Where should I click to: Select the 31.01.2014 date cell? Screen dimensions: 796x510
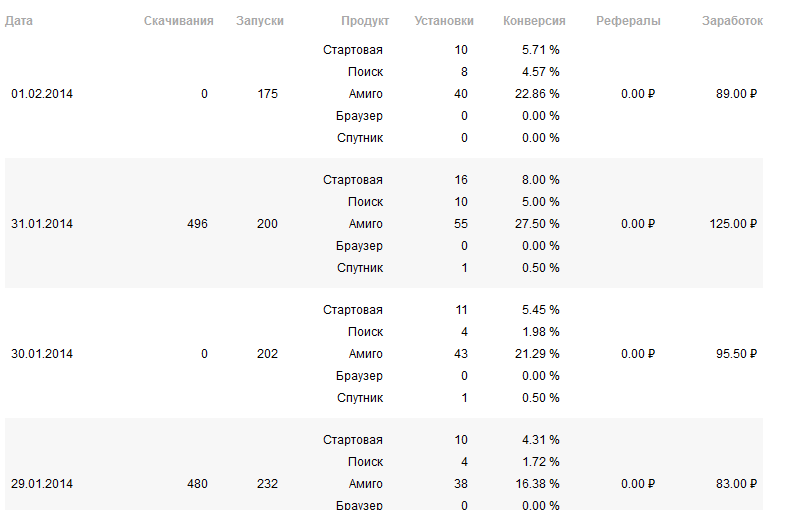(42, 224)
